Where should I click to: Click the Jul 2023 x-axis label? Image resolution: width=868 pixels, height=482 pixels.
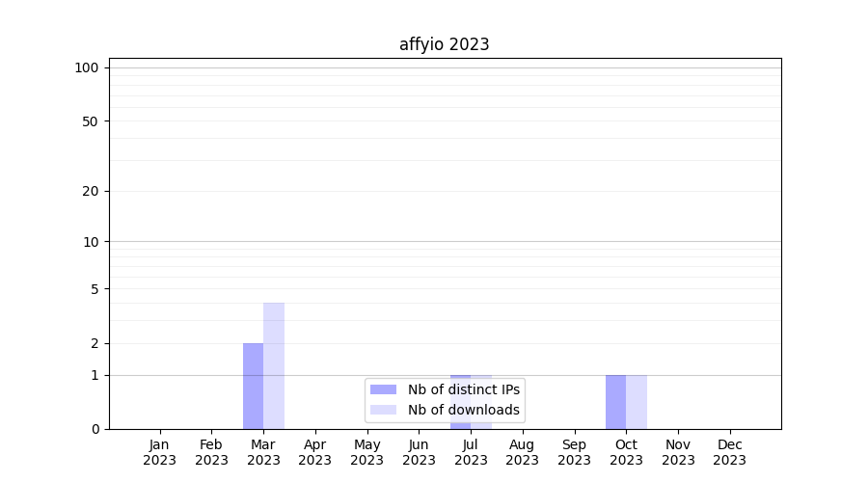471,452
